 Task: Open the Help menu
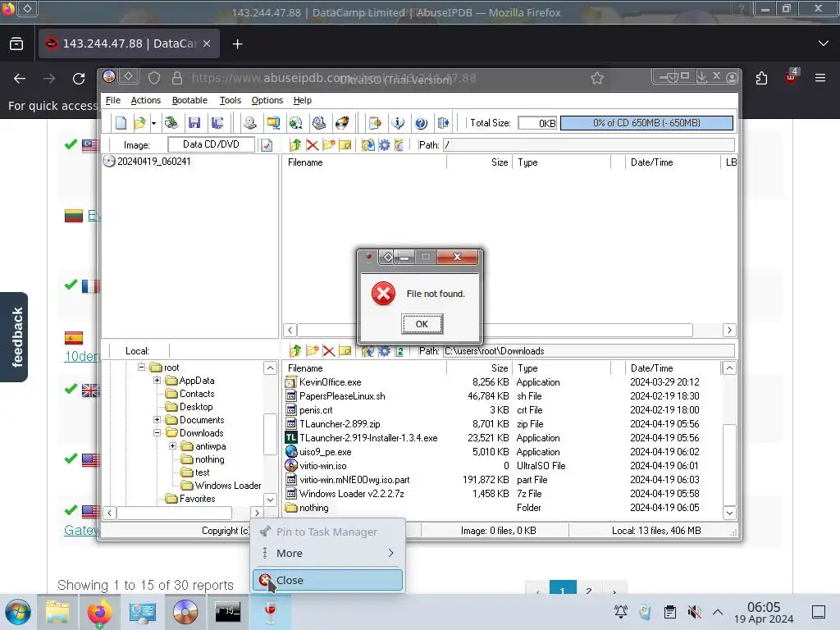pyautogui.click(x=302, y=100)
